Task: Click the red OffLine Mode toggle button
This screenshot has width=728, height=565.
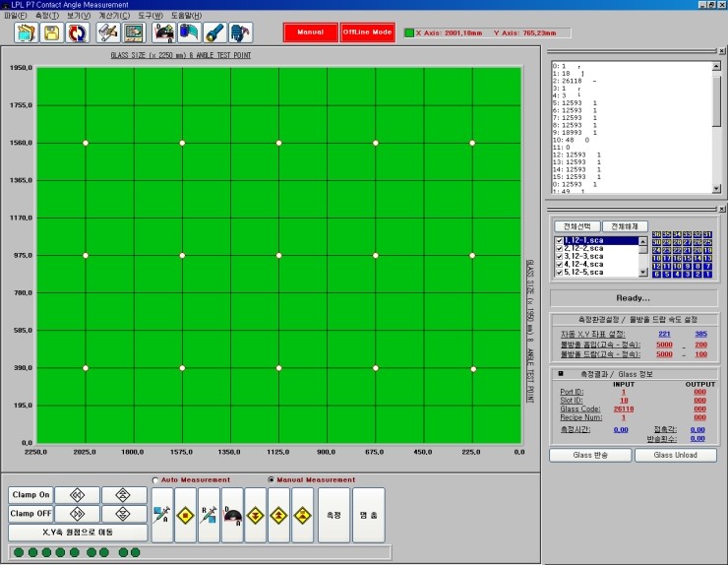Action: click(367, 32)
